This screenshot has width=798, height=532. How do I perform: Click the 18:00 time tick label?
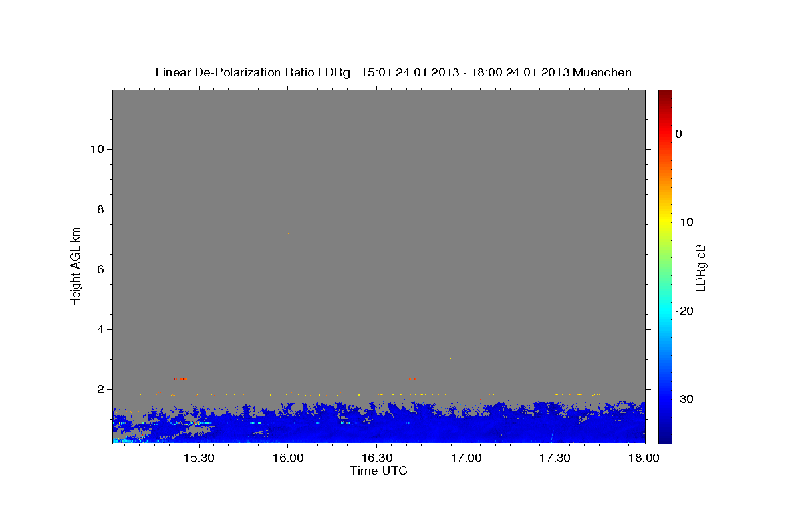click(644, 458)
